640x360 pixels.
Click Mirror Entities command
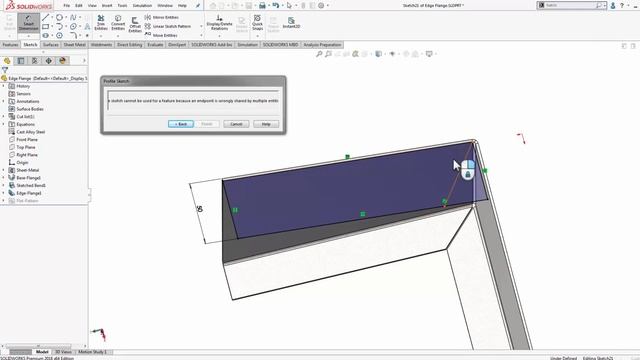pos(162,17)
